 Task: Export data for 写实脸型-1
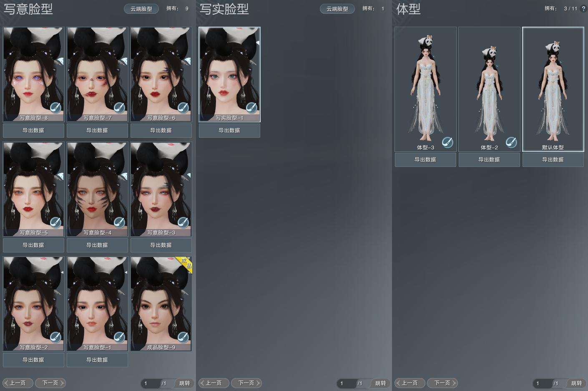(229, 130)
